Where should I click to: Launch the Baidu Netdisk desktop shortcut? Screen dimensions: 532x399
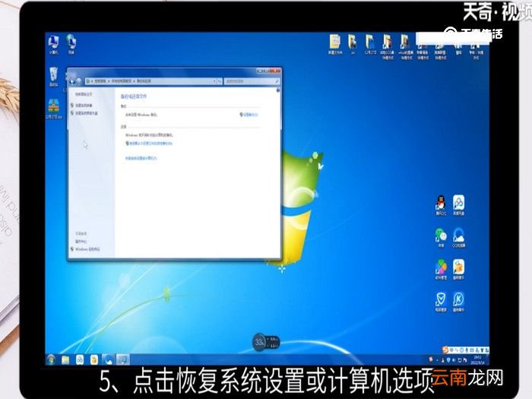pos(458,206)
